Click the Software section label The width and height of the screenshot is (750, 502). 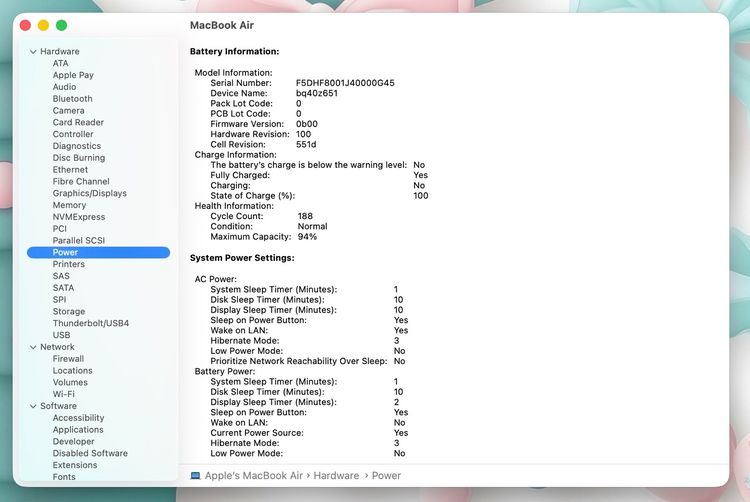coord(58,406)
